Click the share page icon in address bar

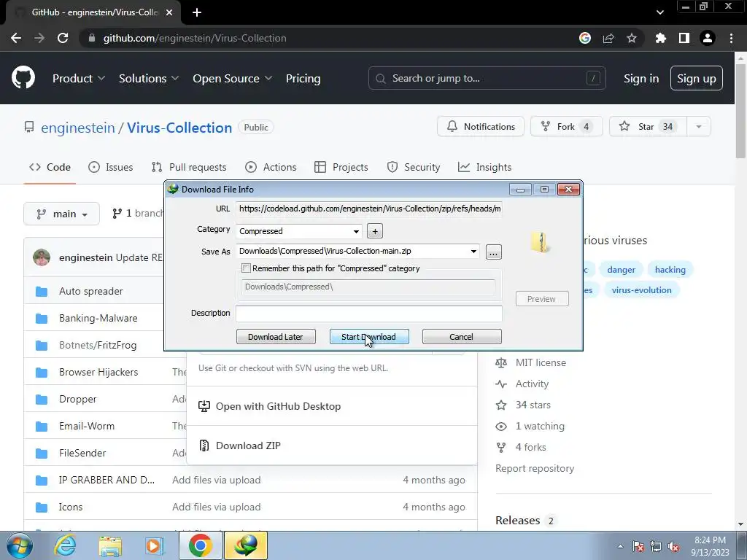[x=608, y=38]
